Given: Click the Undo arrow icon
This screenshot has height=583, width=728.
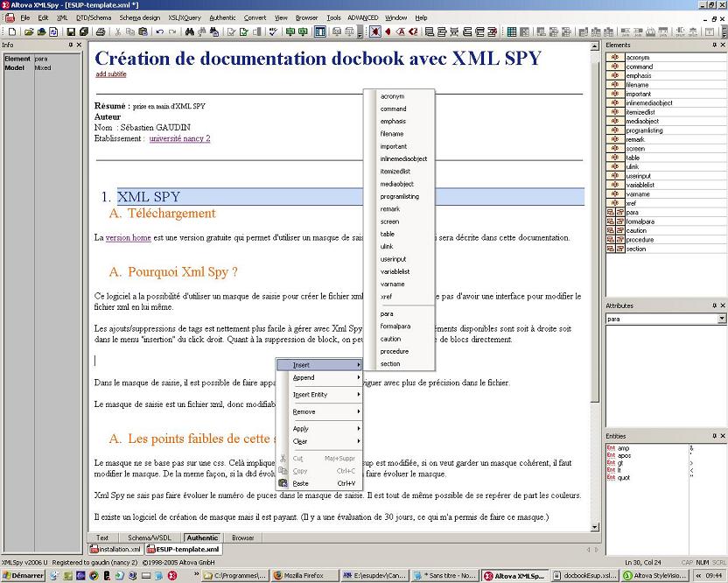Looking at the screenshot, I should click(x=160, y=32).
